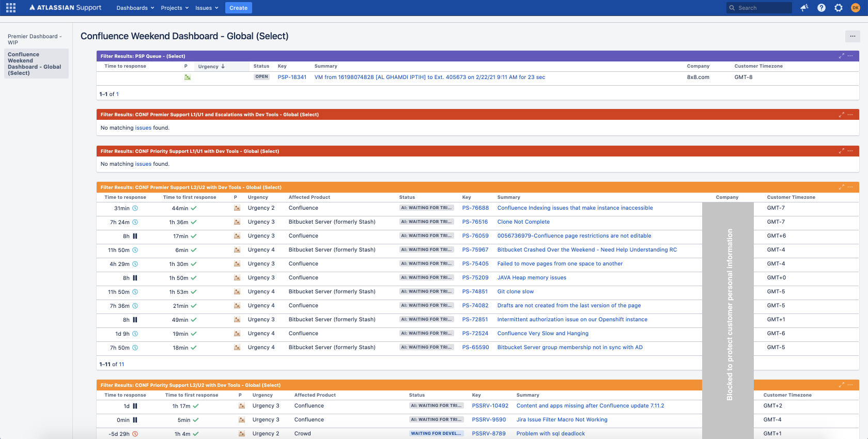The height and width of the screenshot is (439, 868).
Task: Click the Crowd product cell in PSSRV-8789 row
Action: tap(303, 434)
